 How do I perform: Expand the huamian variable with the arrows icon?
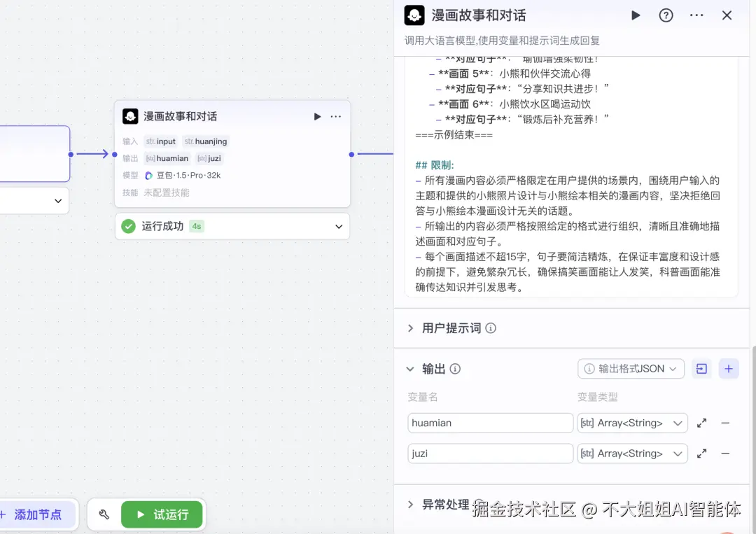pos(702,423)
